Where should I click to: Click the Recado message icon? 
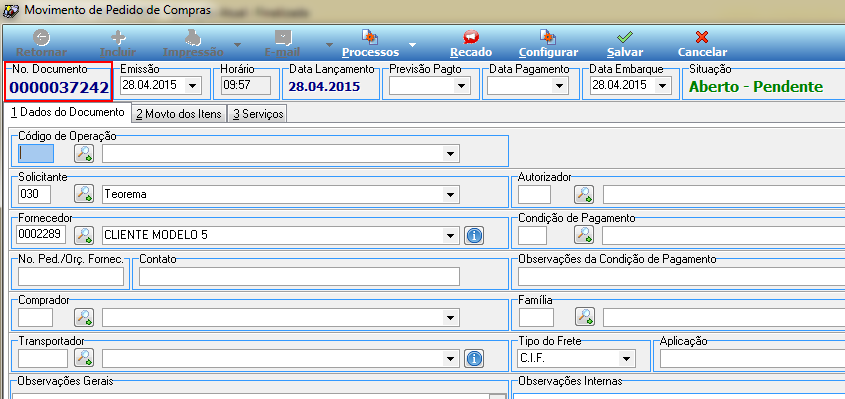(x=471, y=38)
